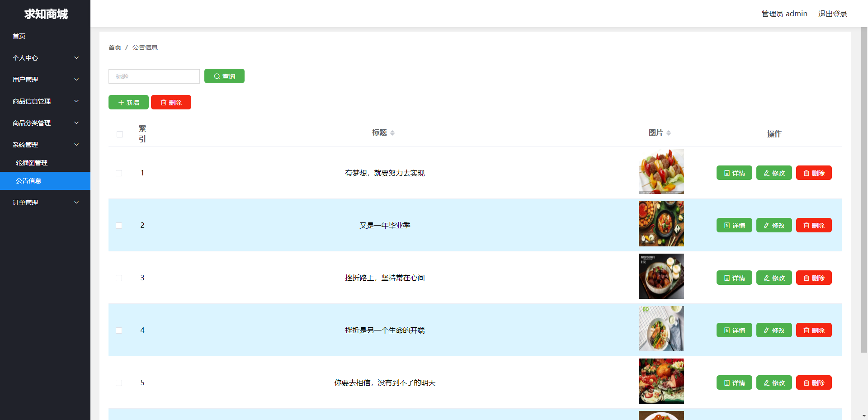Screen dimensions: 868x420
Task: Click the red 删除 button above the table
Action: pyautogui.click(x=171, y=102)
